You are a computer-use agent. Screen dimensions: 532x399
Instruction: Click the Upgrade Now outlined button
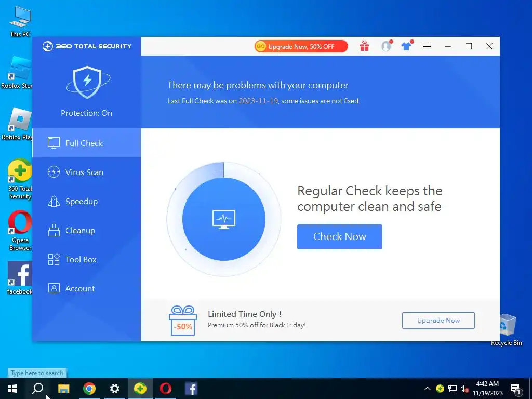438,321
